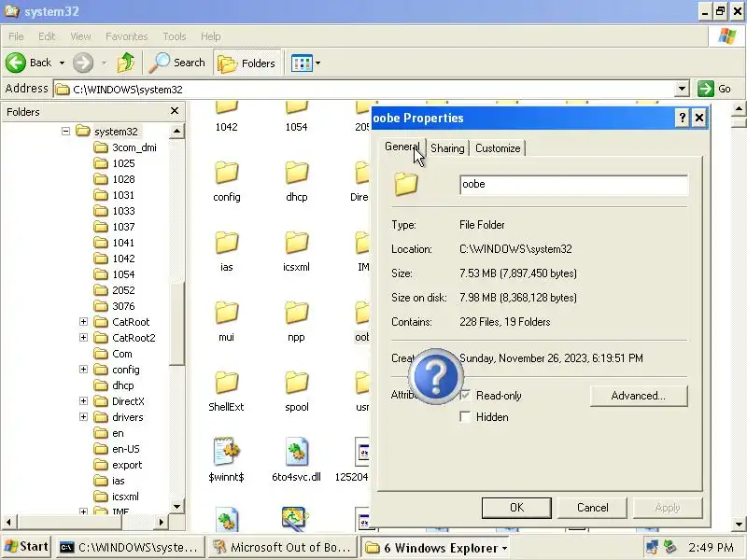Screen dimensions: 747x560
Task: Select the General tab
Action: pyautogui.click(x=402, y=147)
